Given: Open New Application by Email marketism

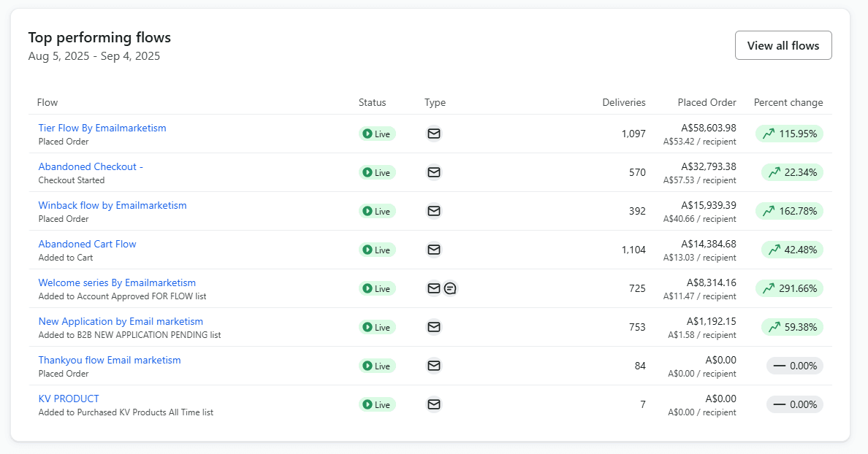Looking at the screenshot, I should point(121,321).
